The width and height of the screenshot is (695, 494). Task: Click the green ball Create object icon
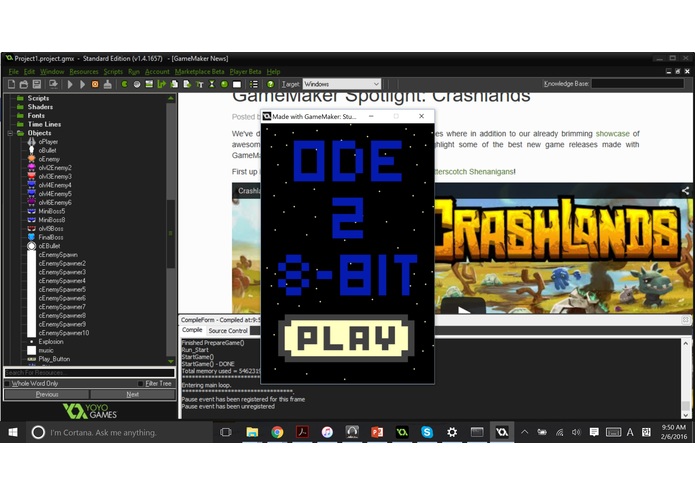coord(224,84)
